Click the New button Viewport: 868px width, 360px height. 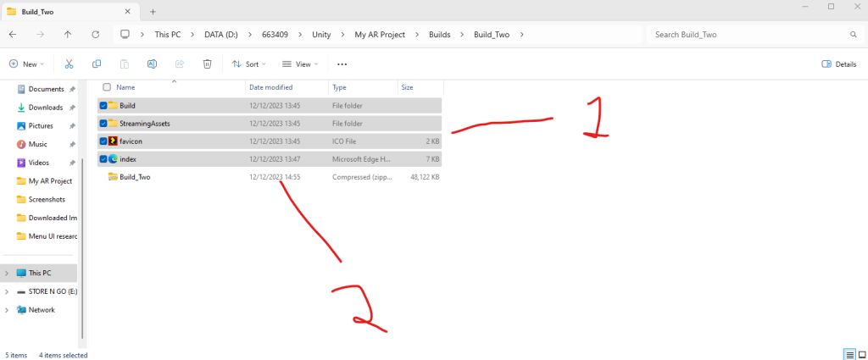click(25, 64)
